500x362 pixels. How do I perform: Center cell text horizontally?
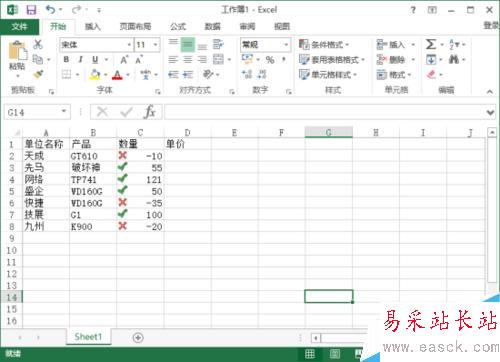coord(188,60)
